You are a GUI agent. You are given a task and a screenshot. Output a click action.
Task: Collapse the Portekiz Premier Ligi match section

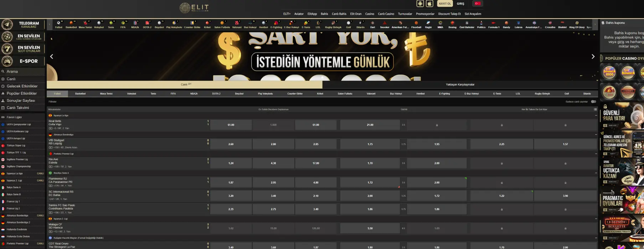tap(596, 154)
